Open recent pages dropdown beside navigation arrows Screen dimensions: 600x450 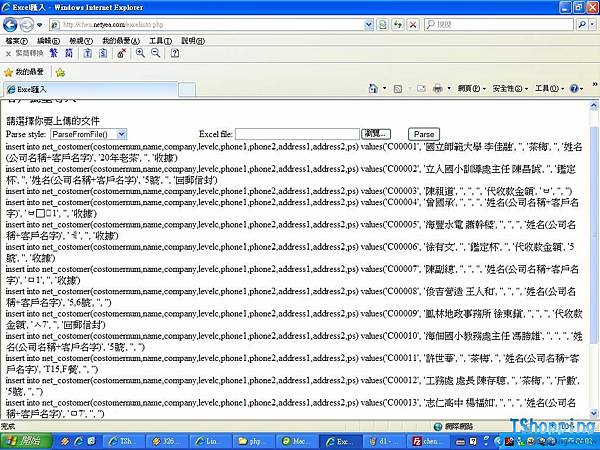click(x=40, y=25)
